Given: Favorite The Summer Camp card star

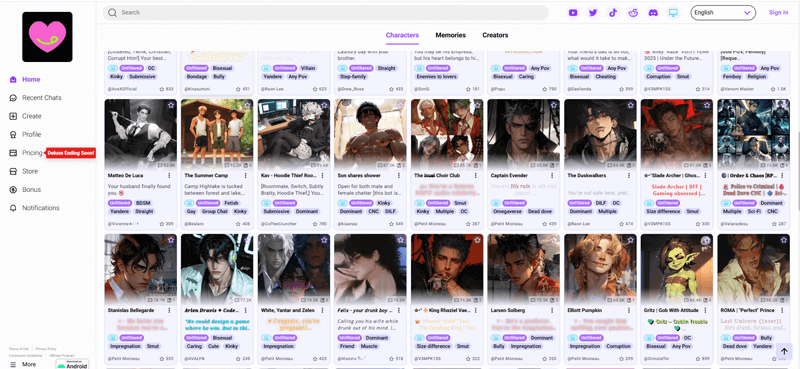Looking at the screenshot, I should coord(247,105).
